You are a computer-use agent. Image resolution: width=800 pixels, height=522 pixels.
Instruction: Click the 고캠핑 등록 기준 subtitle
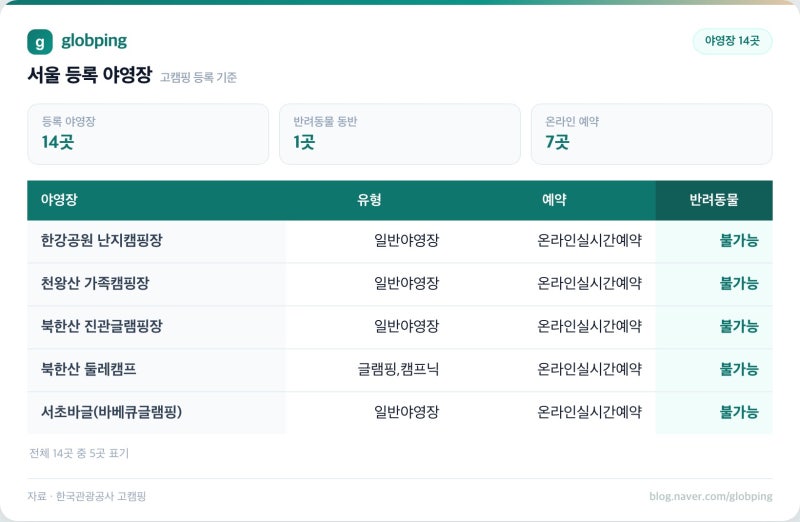pos(198,78)
